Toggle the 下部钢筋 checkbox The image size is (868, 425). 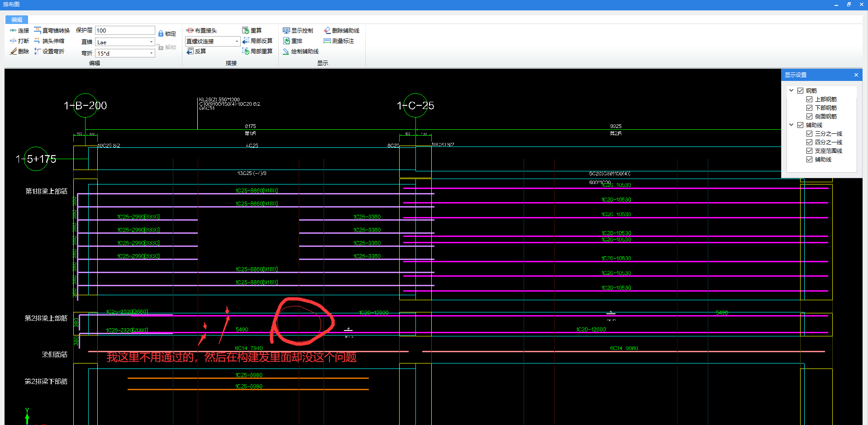coord(809,108)
